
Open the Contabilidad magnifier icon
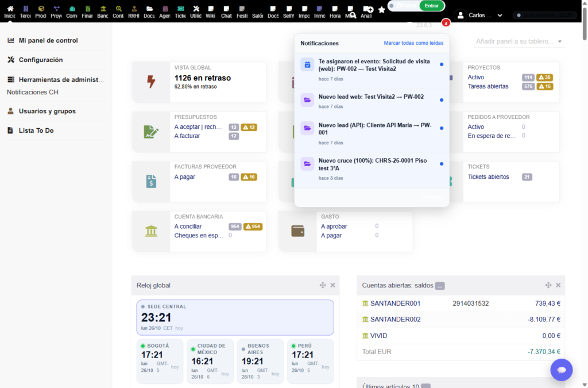[x=118, y=9]
